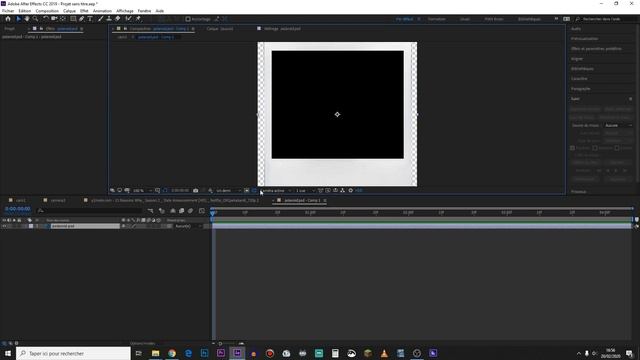
Task: Click the time navigator bar above ruler
Action: coord(422,208)
